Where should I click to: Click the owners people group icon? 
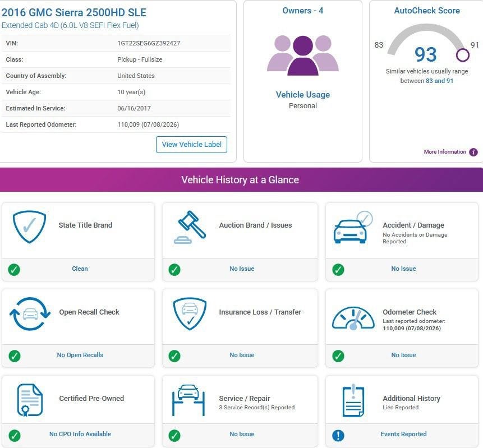[303, 56]
